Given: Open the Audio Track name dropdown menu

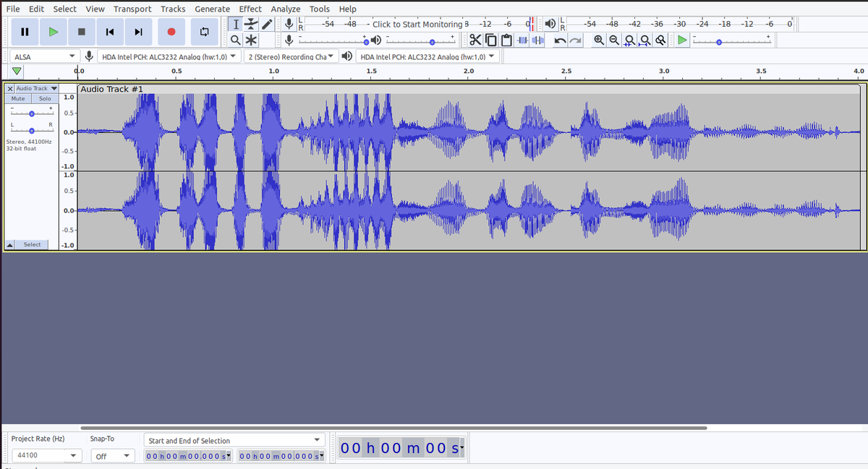Looking at the screenshot, I should (36, 88).
